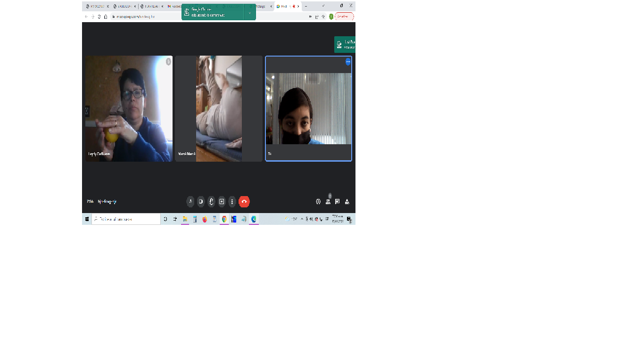Image resolution: width=644 pixels, height=362 pixels.
Task: Mute the microphone in the Meet call
Action: 190,202
